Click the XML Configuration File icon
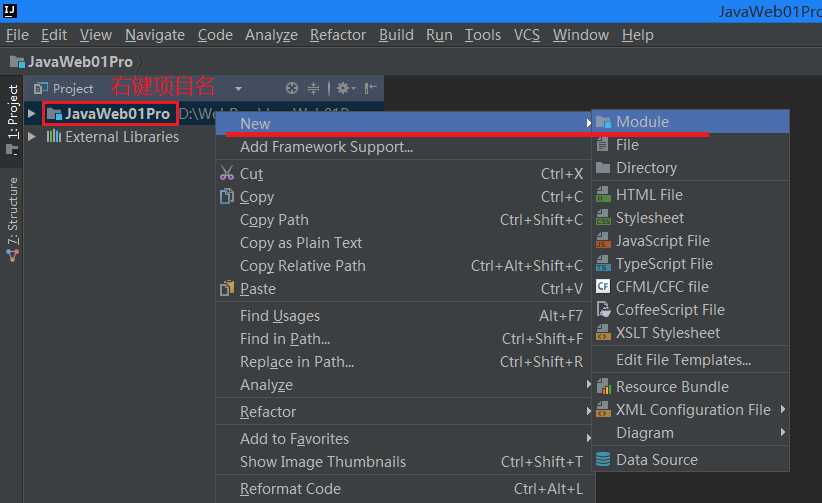This screenshot has height=503, width=822. (603, 410)
